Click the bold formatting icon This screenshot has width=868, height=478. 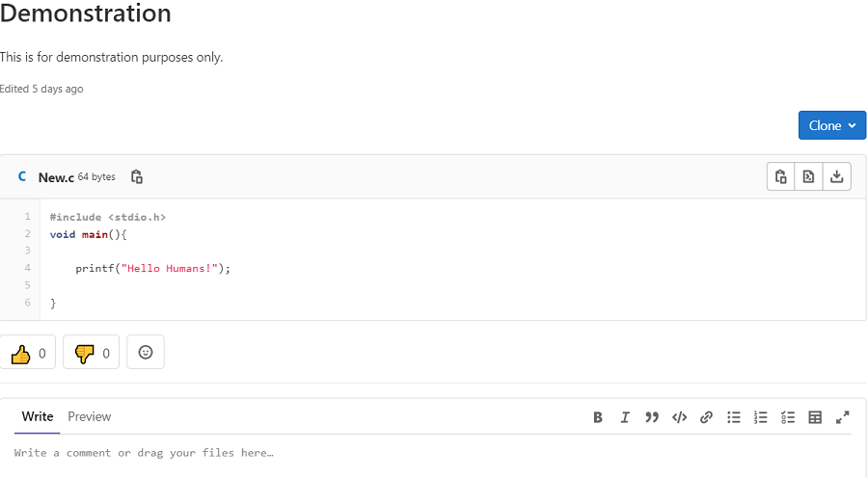pyautogui.click(x=598, y=417)
